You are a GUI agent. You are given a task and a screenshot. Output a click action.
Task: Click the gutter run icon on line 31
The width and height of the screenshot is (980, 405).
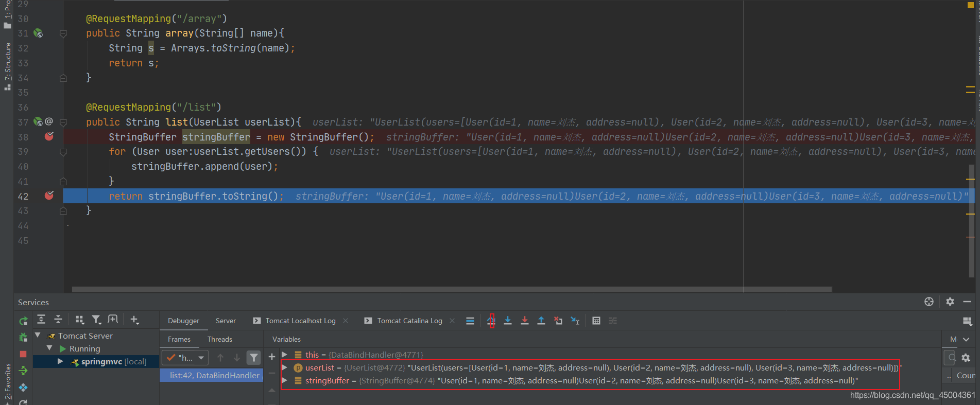click(38, 33)
